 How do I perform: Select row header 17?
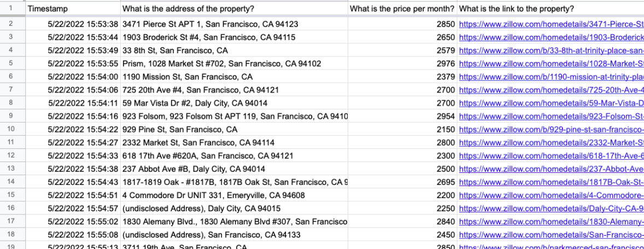pyautogui.click(x=11, y=221)
